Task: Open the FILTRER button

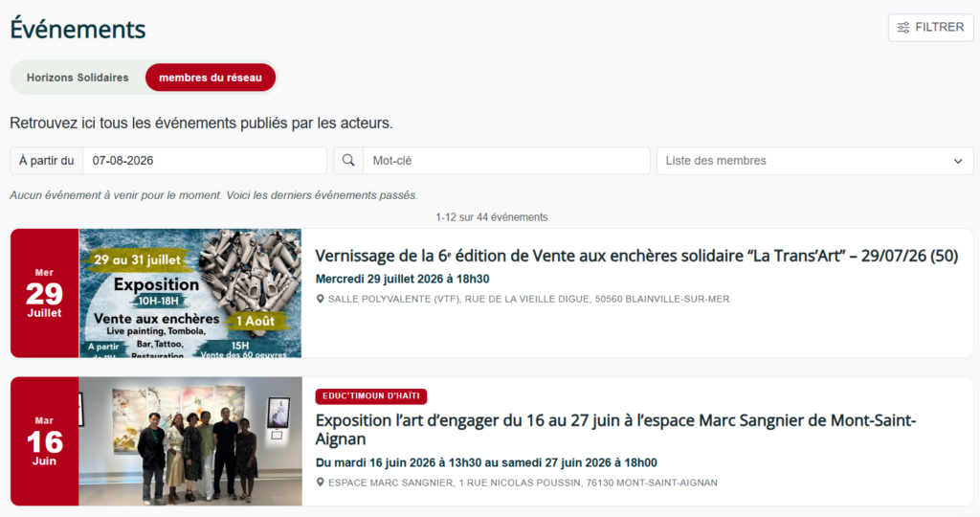Action: [x=930, y=28]
